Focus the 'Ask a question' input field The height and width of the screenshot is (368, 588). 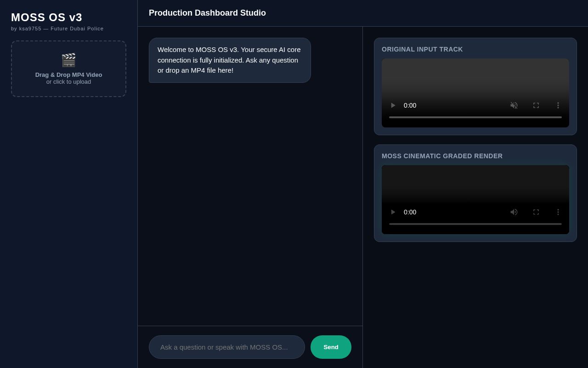(x=227, y=347)
